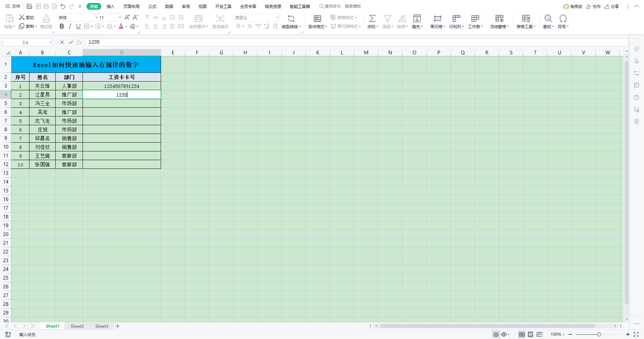Screen dimensions: 644x339
Task: Open the font color dropdown arrow
Action: pos(127,26)
